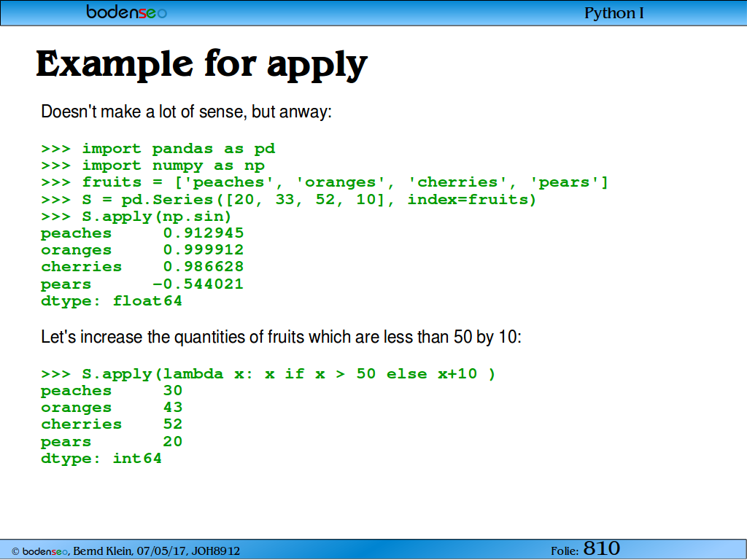The width and height of the screenshot is (747, 560).
Task: Click the 'dtype: float64' line
Action: [112, 301]
